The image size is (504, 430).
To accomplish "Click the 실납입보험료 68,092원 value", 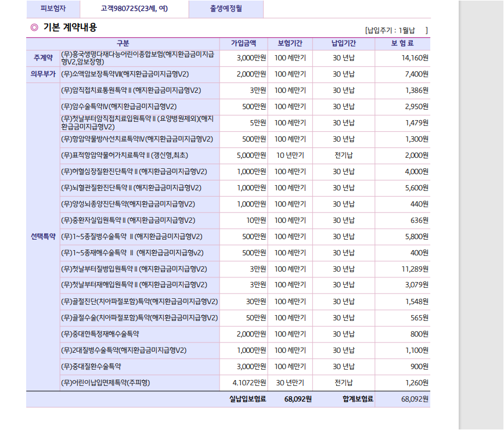I will (x=298, y=399).
